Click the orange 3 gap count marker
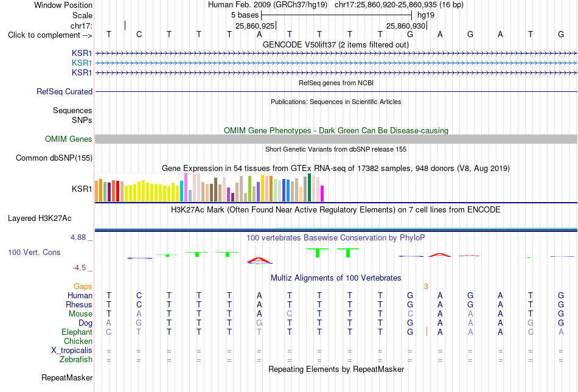The image size is (578, 392). click(x=426, y=287)
